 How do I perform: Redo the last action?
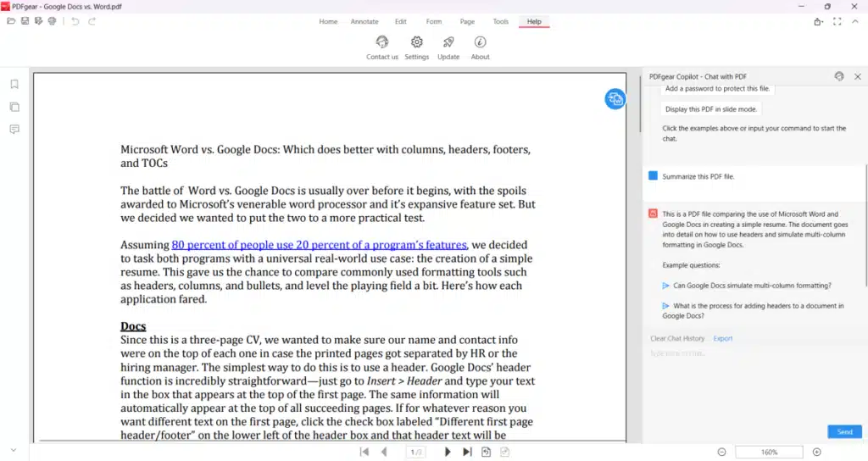(x=92, y=21)
